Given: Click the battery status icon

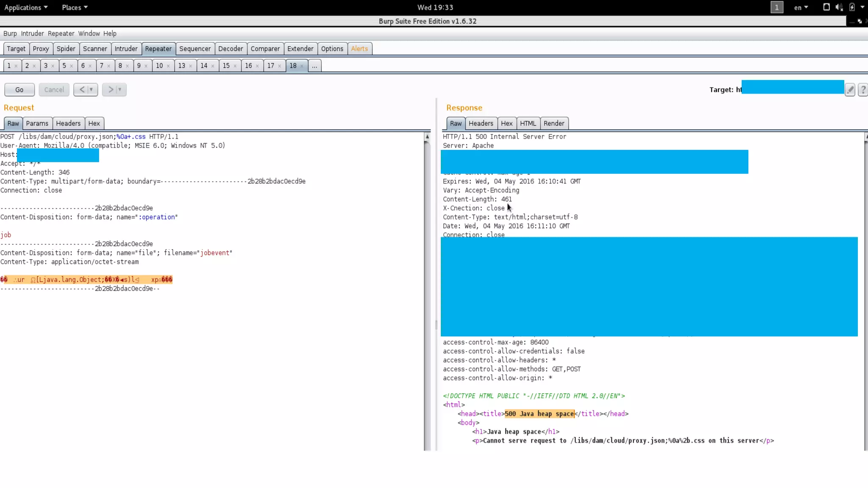Looking at the screenshot, I should click(x=852, y=7).
